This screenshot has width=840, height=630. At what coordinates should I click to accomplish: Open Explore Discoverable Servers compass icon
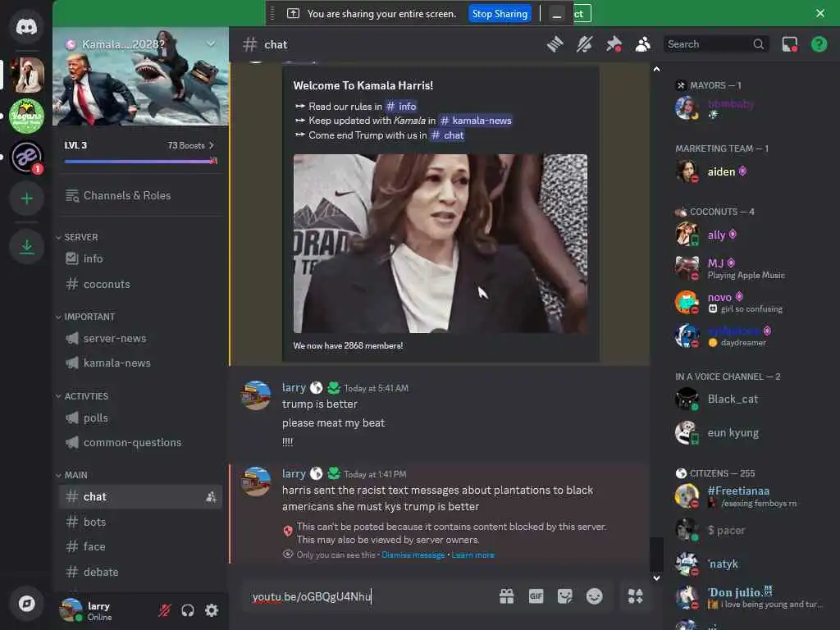pos(26,604)
